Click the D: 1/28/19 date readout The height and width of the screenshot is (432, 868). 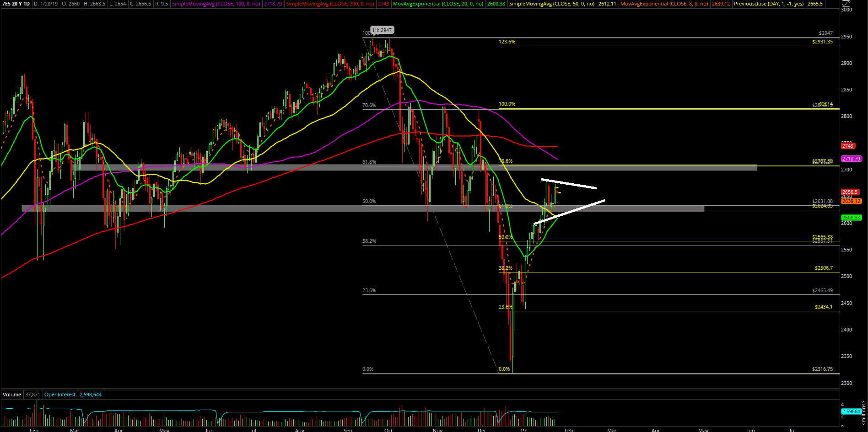(x=46, y=4)
